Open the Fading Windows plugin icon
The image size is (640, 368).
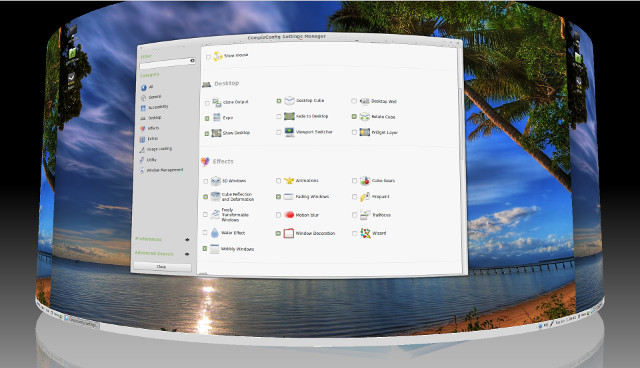(x=289, y=197)
